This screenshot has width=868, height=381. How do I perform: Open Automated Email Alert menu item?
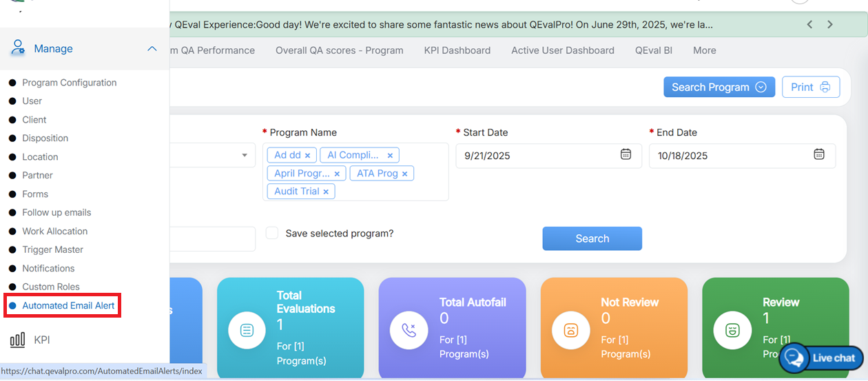click(x=68, y=305)
